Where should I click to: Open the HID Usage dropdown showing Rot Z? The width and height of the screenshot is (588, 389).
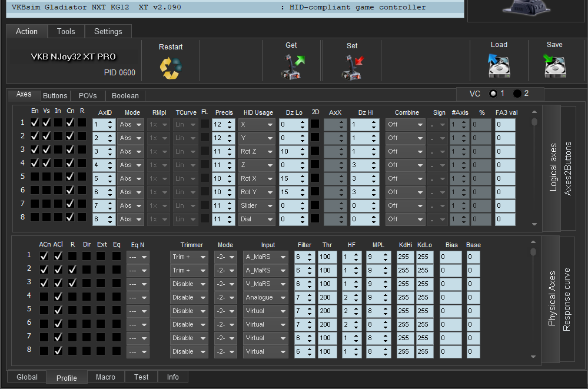[257, 152]
